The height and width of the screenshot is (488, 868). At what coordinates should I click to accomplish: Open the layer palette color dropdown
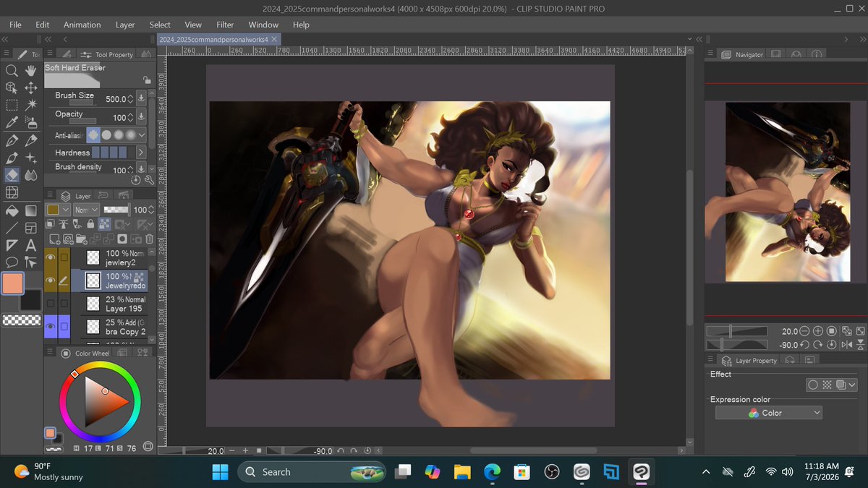pos(58,210)
